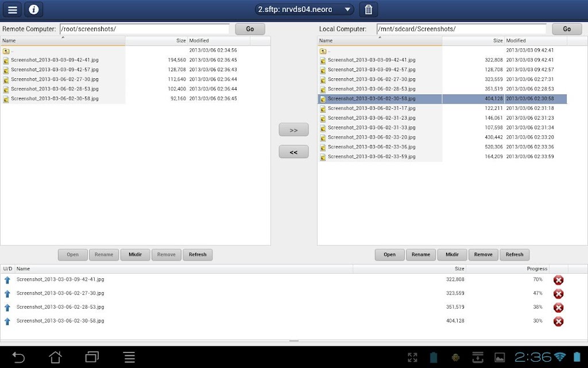Tap the picture notification icon in status bar
The height and width of the screenshot is (368, 588).
(x=500, y=358)
